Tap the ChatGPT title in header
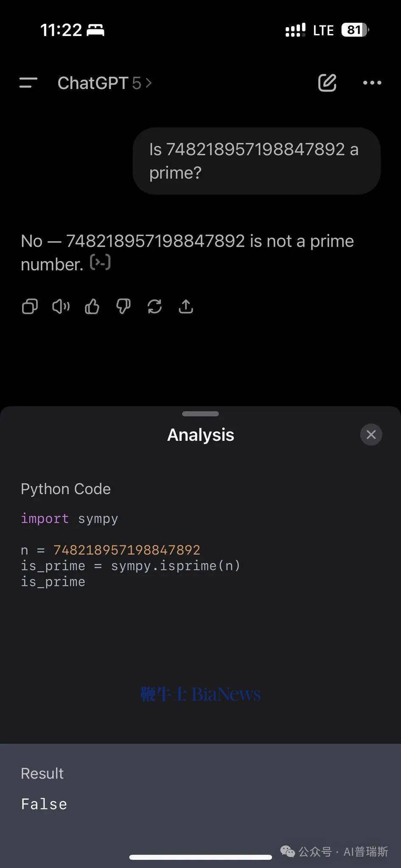This screenshot has height=868, width=401. coord(93,83)
